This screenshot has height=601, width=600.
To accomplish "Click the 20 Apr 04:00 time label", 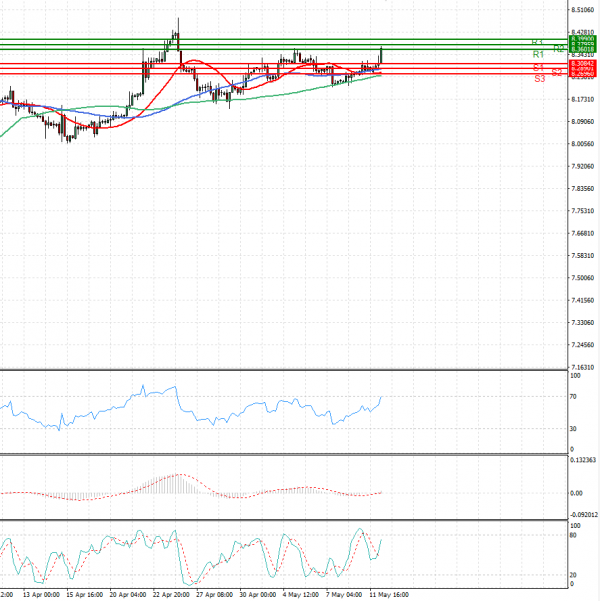I will (128, 595).
